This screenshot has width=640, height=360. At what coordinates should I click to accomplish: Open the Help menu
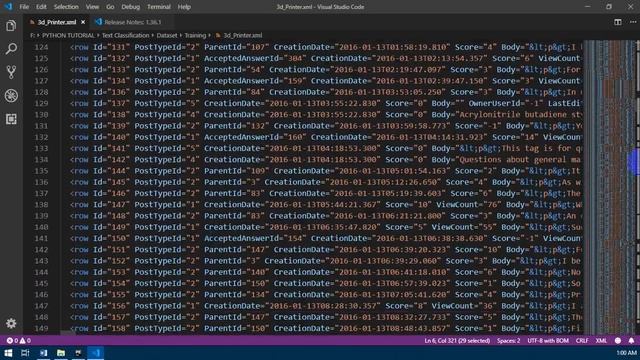[184, 7]
